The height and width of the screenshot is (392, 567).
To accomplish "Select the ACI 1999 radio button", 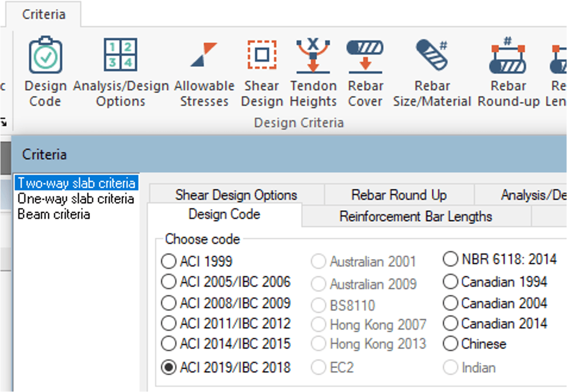I will coord(169,261).
